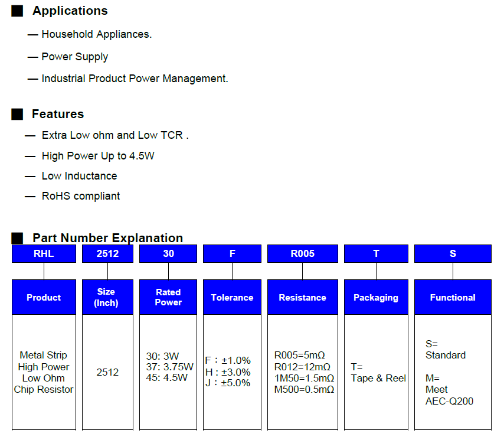Select the R012=12mΩ resistance entry
The width and height of the screenshot is (504, 440).
coord(302,367)
